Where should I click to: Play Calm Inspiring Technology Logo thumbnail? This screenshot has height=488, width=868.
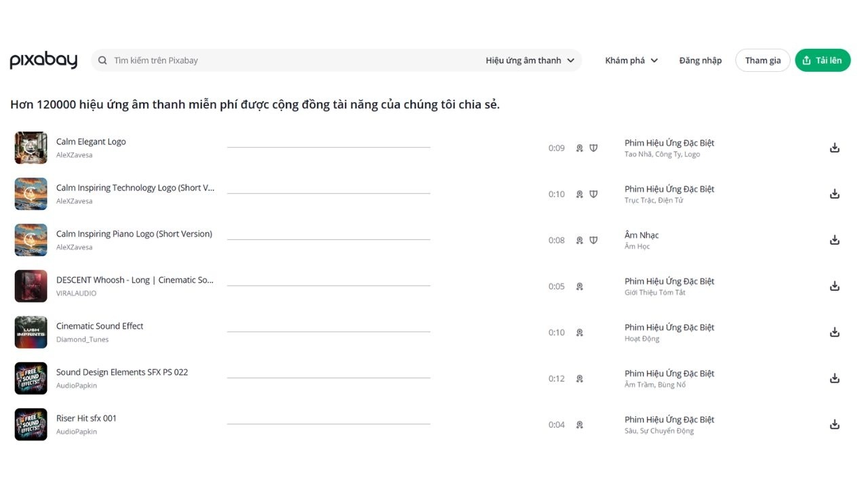(x=31, y=194)
